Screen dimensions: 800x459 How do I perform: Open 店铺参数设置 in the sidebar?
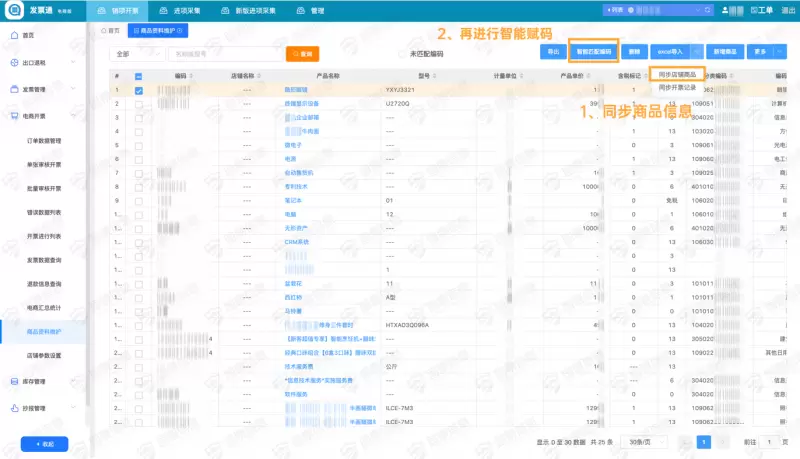43,355
